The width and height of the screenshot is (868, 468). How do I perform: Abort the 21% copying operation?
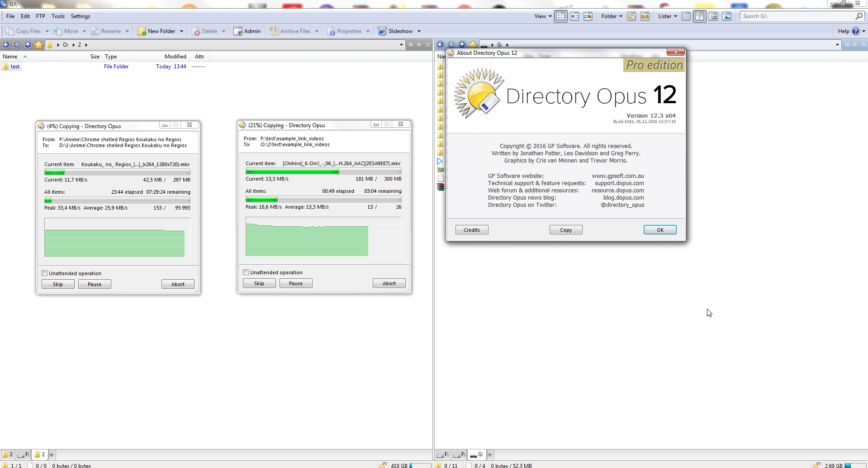[389, 283]
